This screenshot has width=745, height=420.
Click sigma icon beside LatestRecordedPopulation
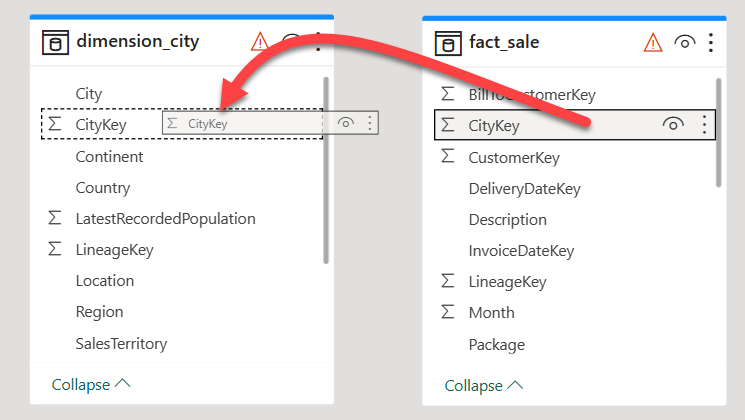(x=55, y=218)
